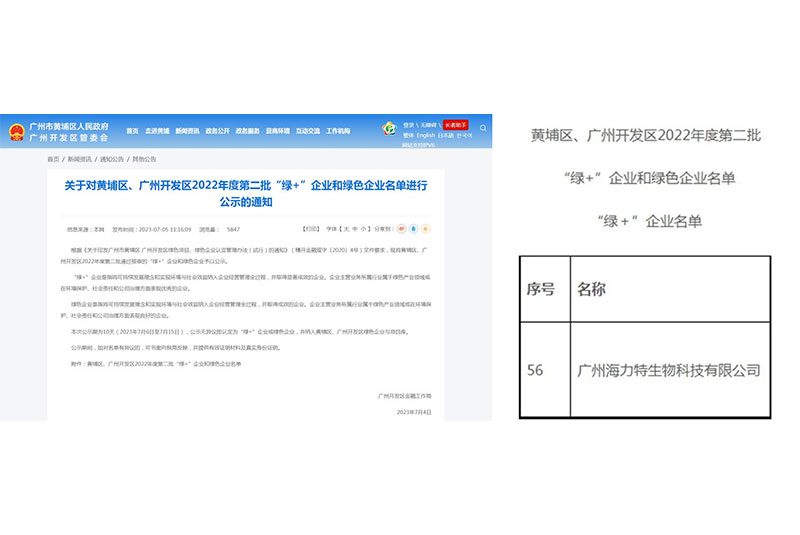Open the 工作机构 navigation item
This screenshot has height=535, width=800.
pos(338,131)
